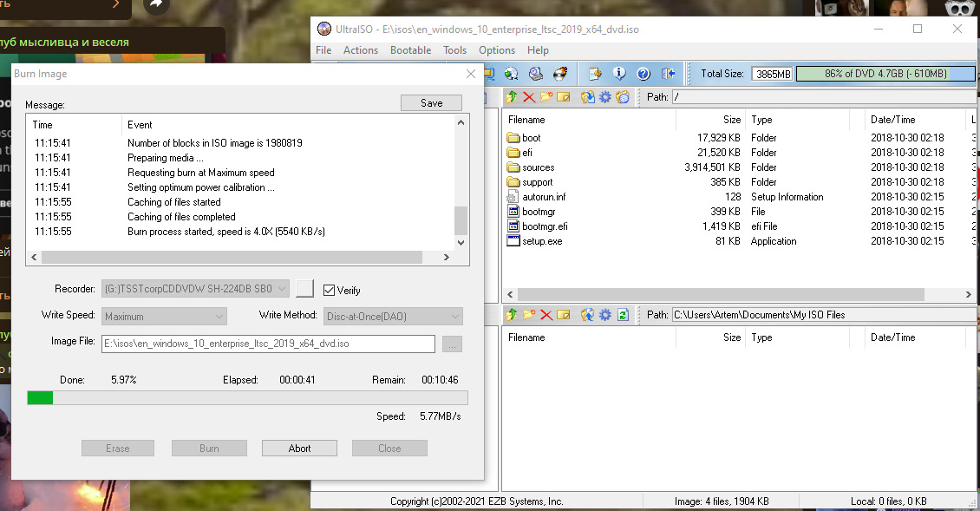Toggle the Verify checkbox
The image size is (980, 511).
point(329,291)
